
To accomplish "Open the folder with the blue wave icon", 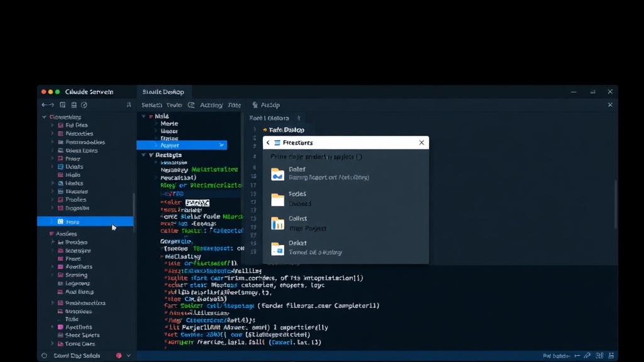I will 277,174.
